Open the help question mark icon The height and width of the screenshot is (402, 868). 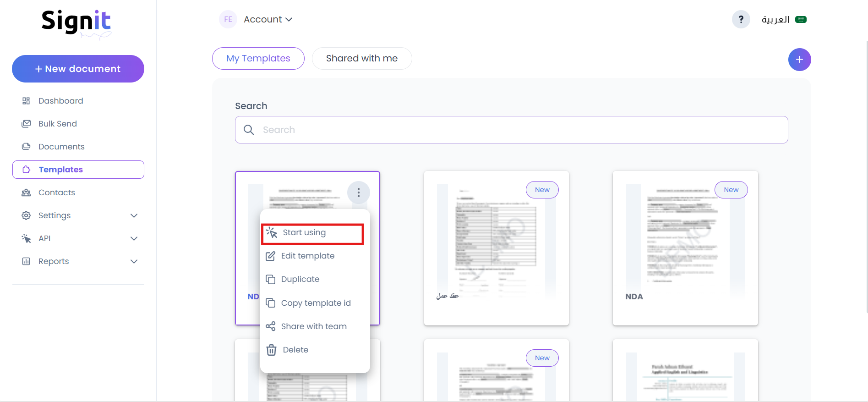point(741,19)
